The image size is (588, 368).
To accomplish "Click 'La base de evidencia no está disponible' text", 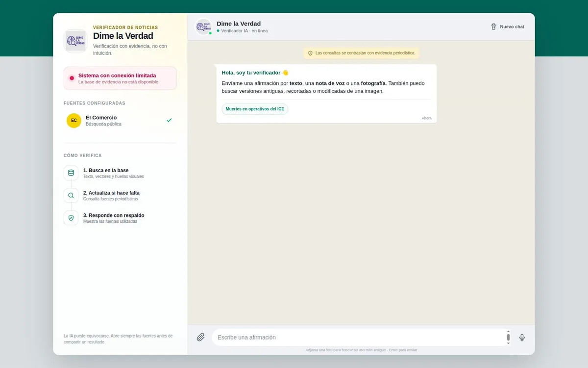I will pyautogui.click(x=118, y=82).
